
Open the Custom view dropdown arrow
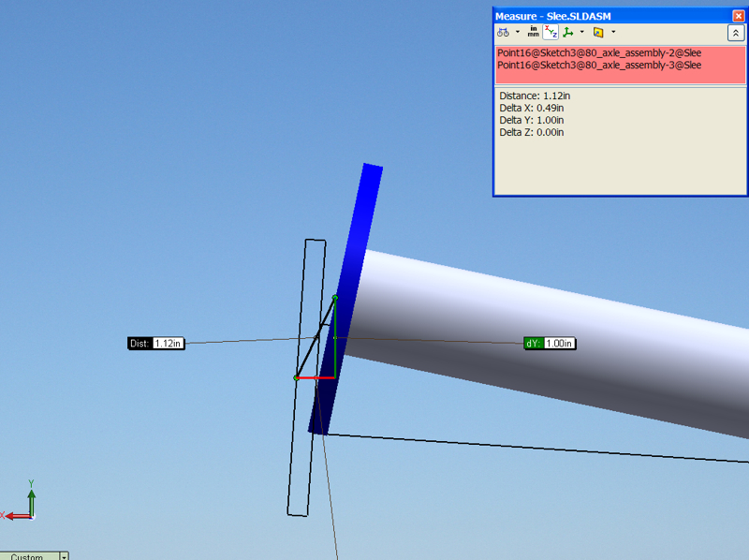tap(64, 556)
